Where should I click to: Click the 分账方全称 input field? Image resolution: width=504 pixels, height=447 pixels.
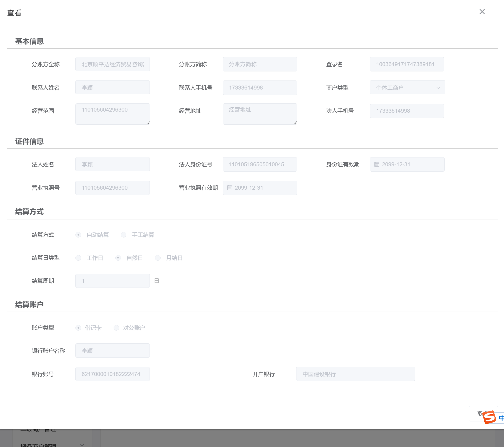click(112, 64)
